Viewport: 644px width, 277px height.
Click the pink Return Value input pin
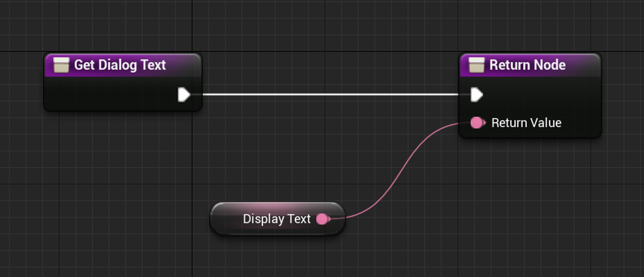point(477,123)
